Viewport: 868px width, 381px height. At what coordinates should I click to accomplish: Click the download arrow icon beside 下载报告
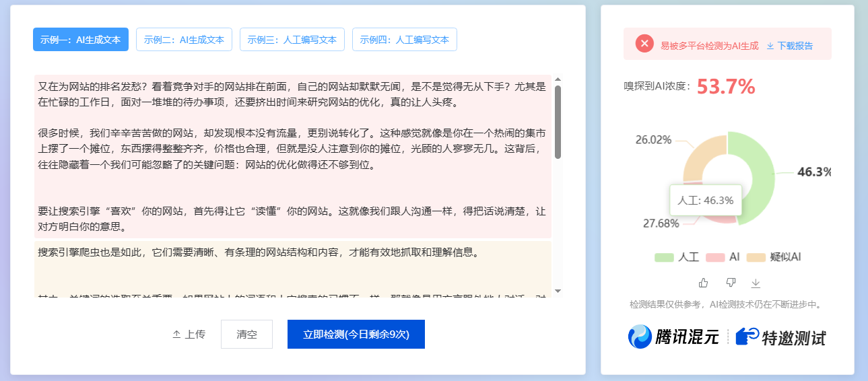[770, 46]
